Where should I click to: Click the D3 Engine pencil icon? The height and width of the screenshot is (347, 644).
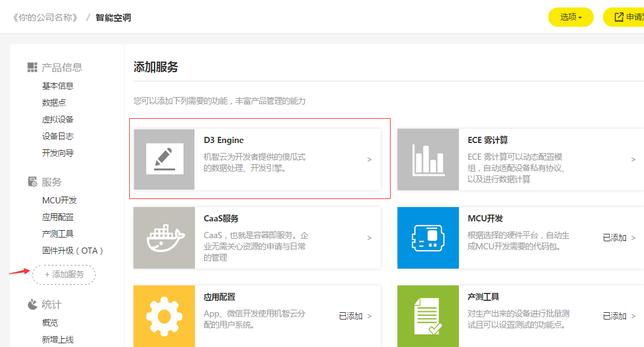pyautogui.click(x=165, y=159)
